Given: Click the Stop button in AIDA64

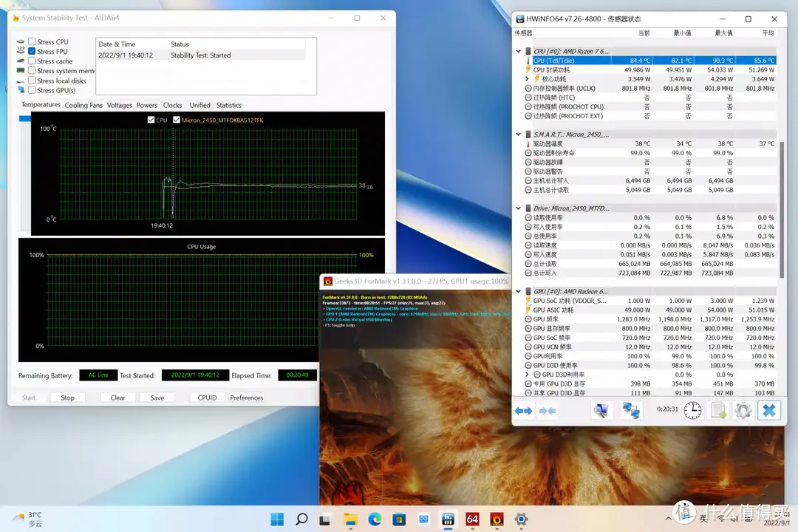Looking at the screenshot, I should (x=68, y=398).
